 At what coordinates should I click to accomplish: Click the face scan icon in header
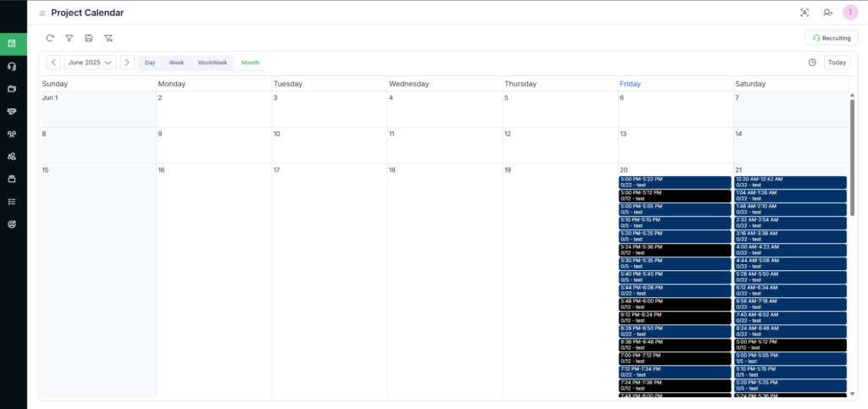[x=804, y=13]
